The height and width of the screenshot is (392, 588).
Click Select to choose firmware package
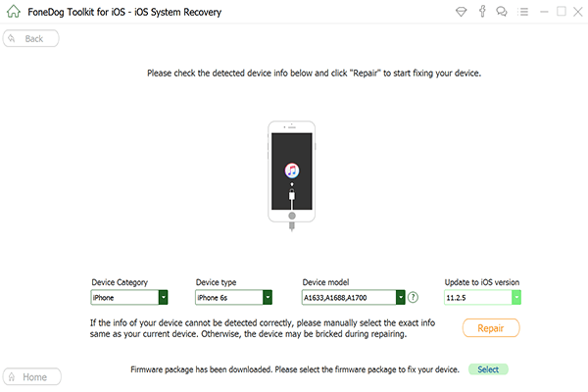488,369
